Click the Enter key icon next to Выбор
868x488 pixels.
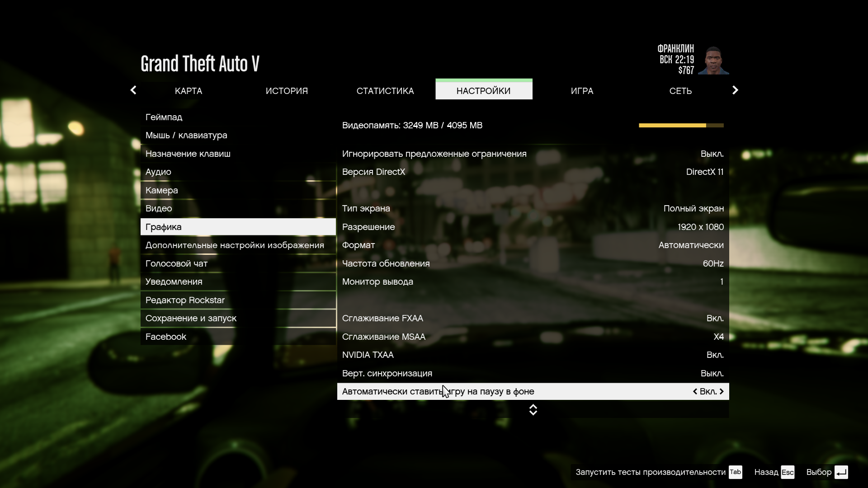click(841, 472)
